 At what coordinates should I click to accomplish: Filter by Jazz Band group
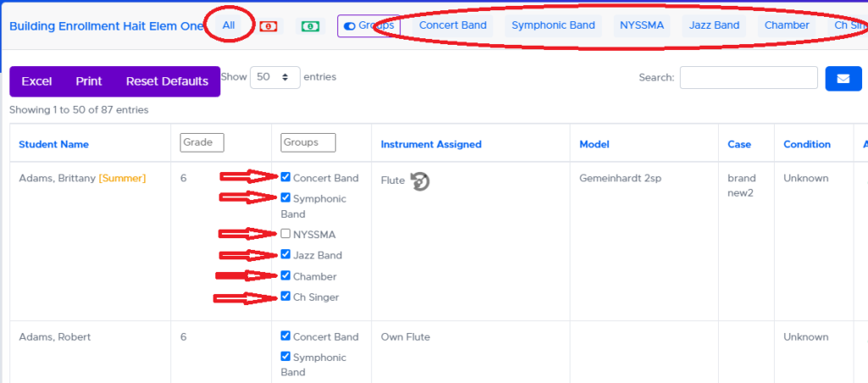(x=714, y=25)
